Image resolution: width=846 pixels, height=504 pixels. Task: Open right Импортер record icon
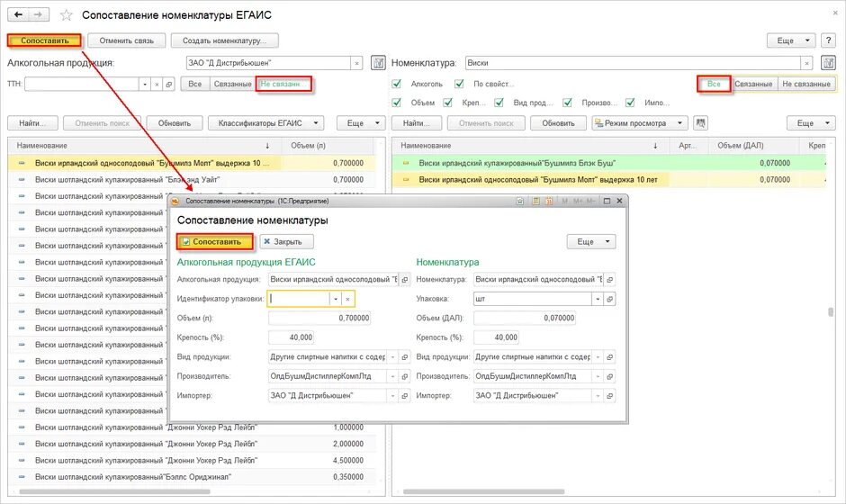point(609,396)
